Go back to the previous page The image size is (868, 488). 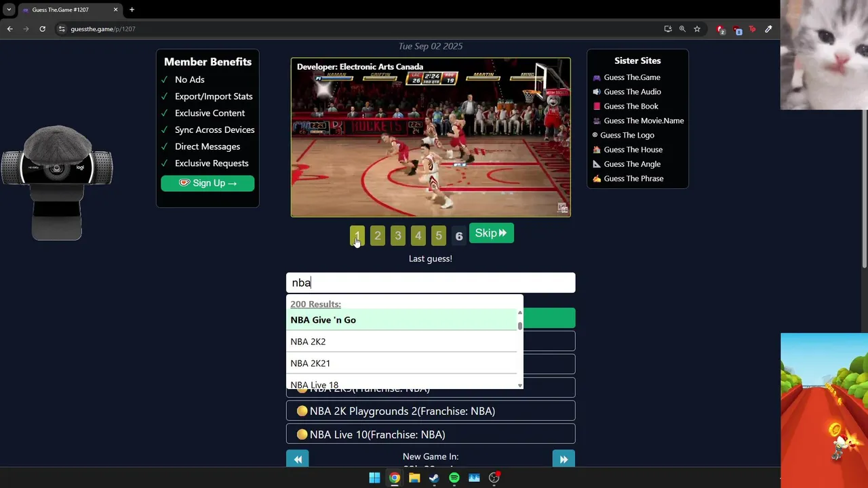point(9,29)
